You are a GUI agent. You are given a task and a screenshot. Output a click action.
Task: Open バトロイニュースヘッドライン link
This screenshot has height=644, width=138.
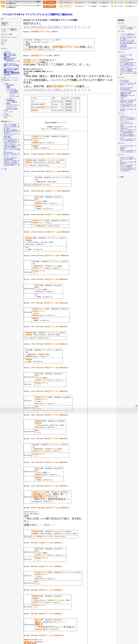coord(14,94)
